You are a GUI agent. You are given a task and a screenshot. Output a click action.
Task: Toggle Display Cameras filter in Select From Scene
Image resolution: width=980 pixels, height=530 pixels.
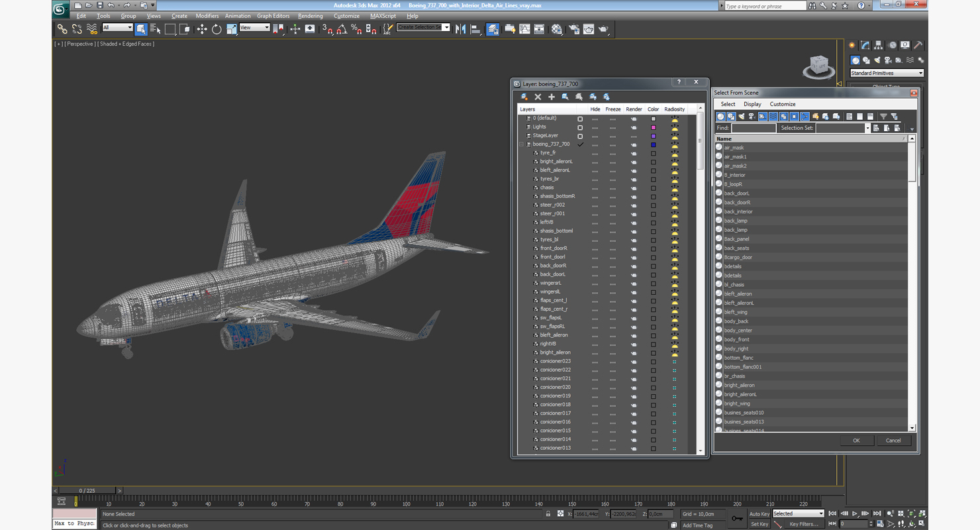pyautogui.click(x=752, y=117)
